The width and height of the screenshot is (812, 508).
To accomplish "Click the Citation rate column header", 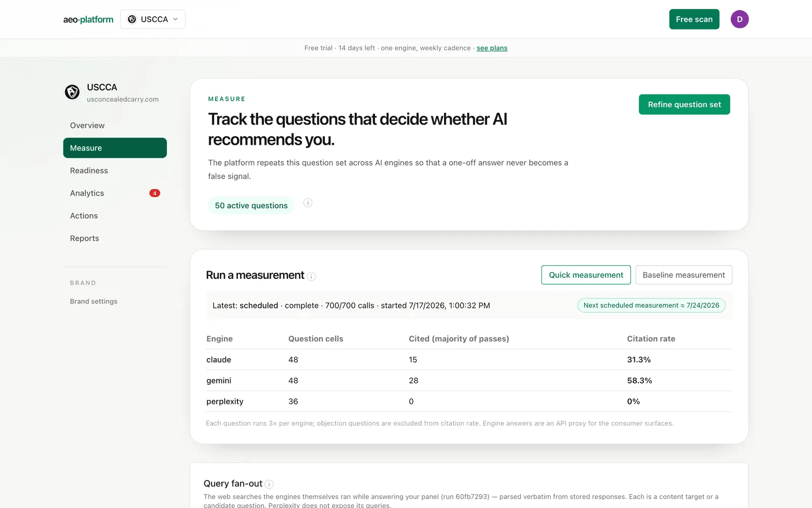I will [x=651, y=339].
